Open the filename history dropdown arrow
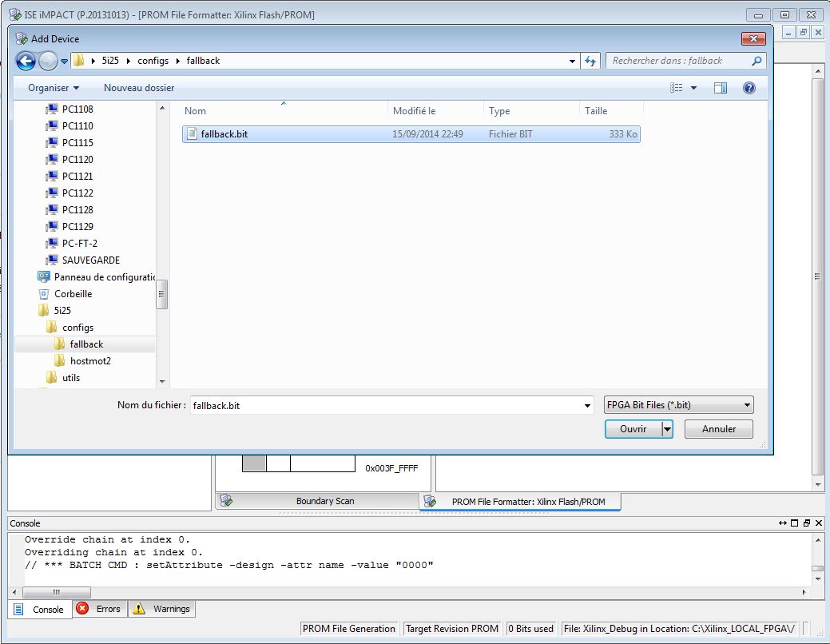Viewport: 830px width, 644px height. click(587, 406)
